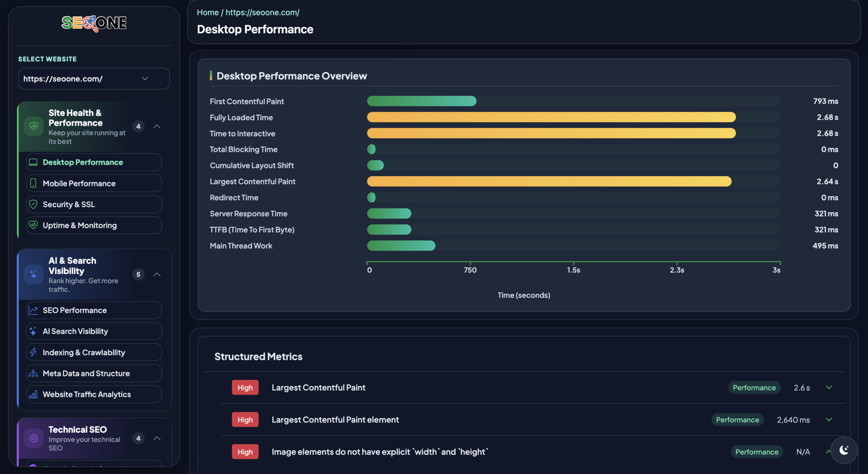Click the Fully Loaded Time yellow bar
This screenshot has width=868, height=474.
[551, 117]
